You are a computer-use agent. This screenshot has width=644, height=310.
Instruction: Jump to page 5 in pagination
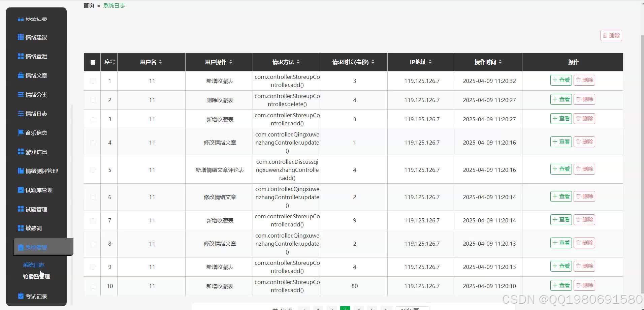(x=372, y=308)
